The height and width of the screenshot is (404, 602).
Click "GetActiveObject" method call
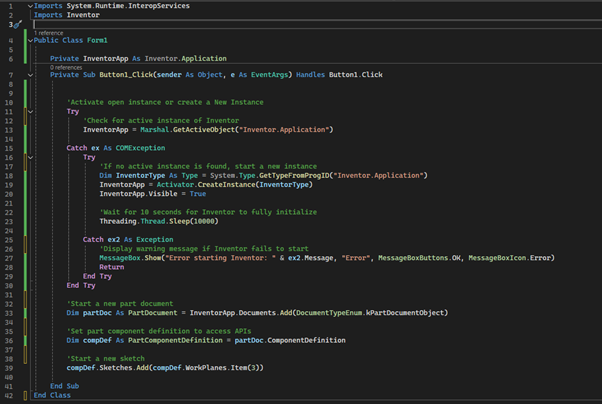tap(203, 130)
